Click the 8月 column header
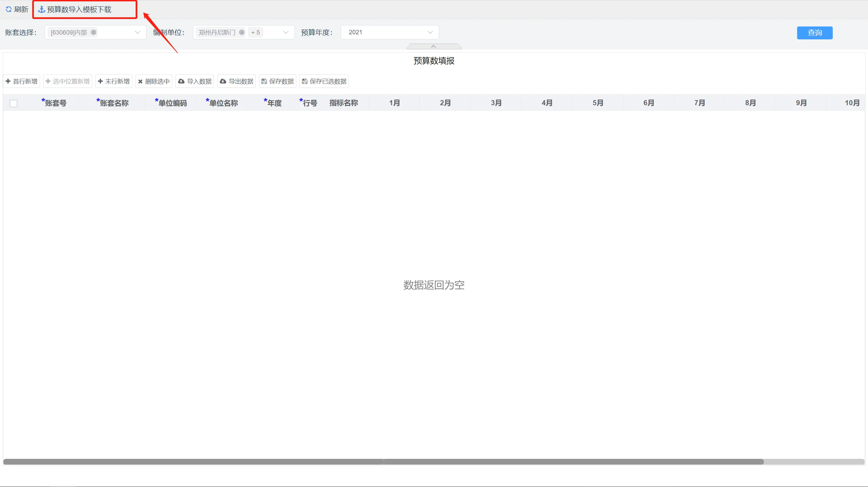This screenshot has height=487, width=868. [751, 102]
